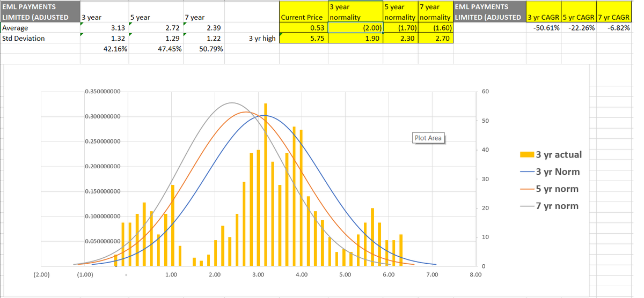Click the '3 yr actual' legend entry
Viewport: 644px width, 298px height.
pos(551,154)
